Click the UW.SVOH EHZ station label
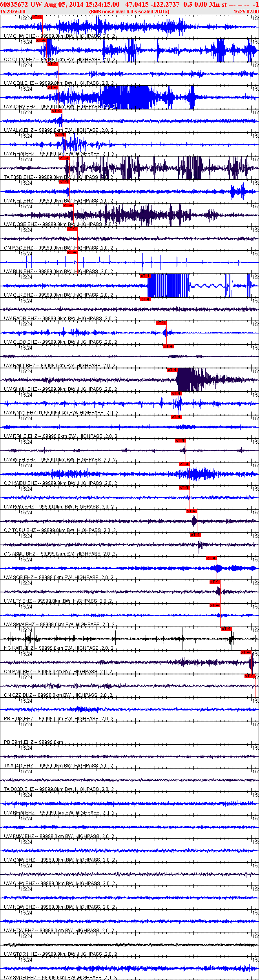This screenshot has height=980, width=259. click(21, 978)
